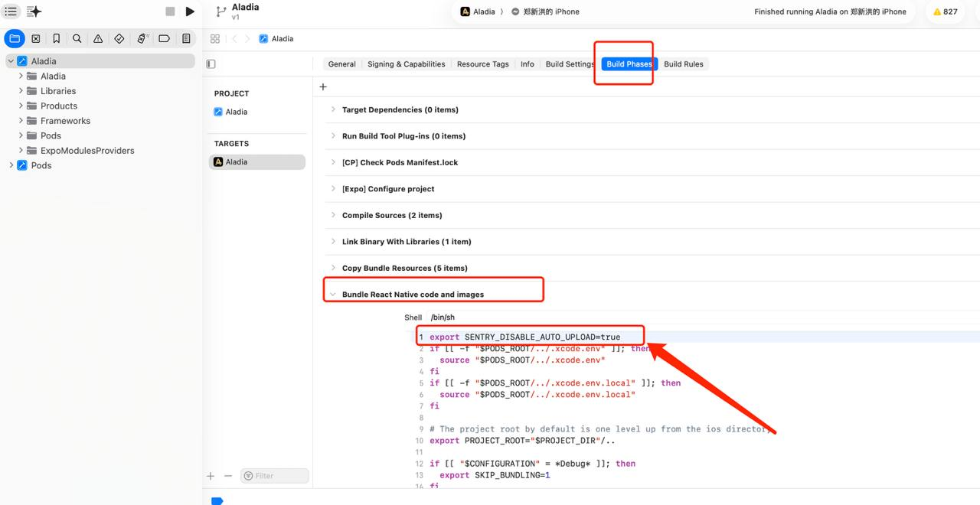Collapse Bundle React Native code phase
Image resolution: width=980 pixels, height=505 pixels.
pyautogui.click(x=333, y=295)
